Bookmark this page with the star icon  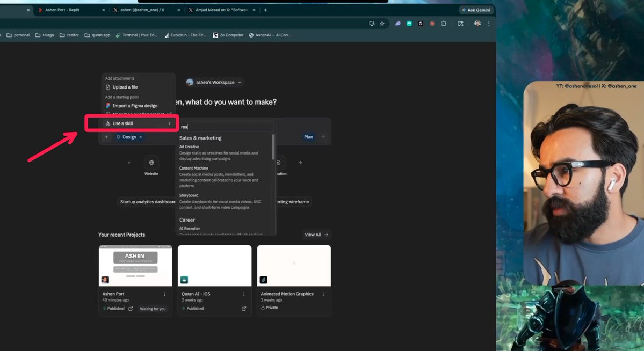pyautogui.click(x=382, y=24)
